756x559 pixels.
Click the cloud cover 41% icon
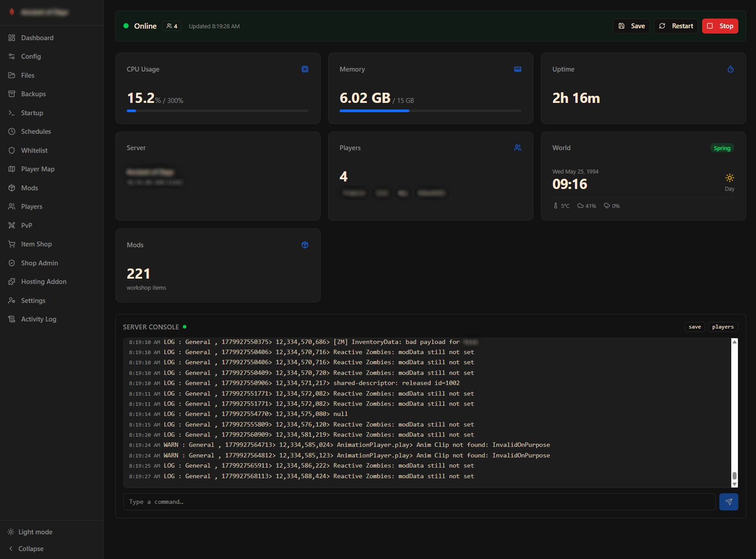coord(580,206)
